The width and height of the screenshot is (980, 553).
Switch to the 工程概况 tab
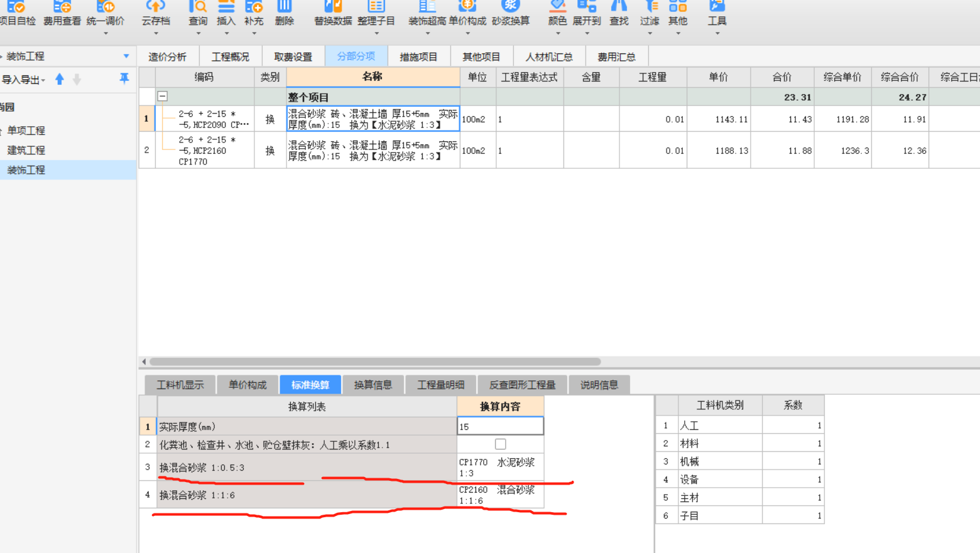231,57
